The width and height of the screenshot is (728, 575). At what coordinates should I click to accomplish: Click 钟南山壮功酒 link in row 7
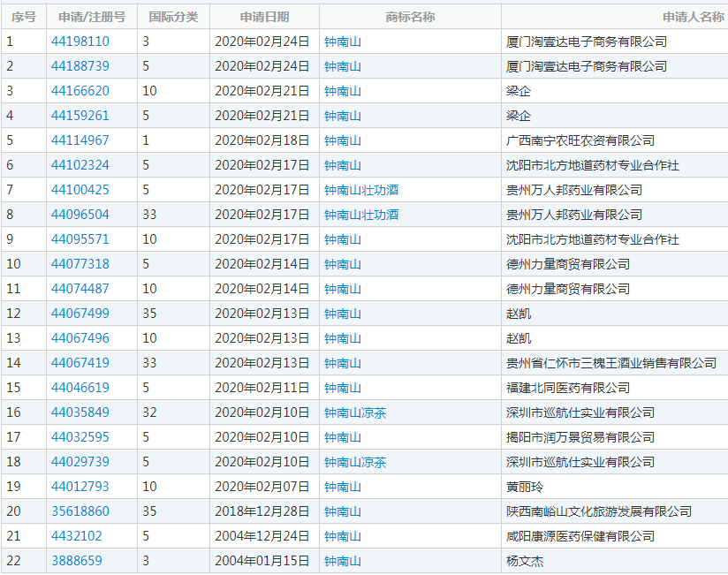click(x=360, y=190)
